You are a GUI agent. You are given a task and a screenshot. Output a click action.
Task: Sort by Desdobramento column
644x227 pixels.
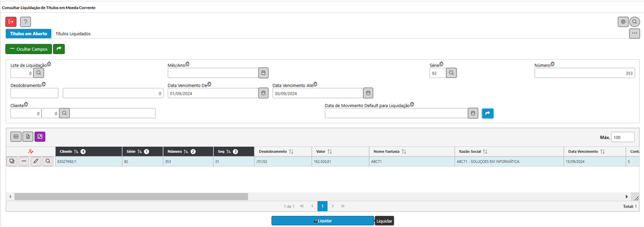click(x=282, y=151)
